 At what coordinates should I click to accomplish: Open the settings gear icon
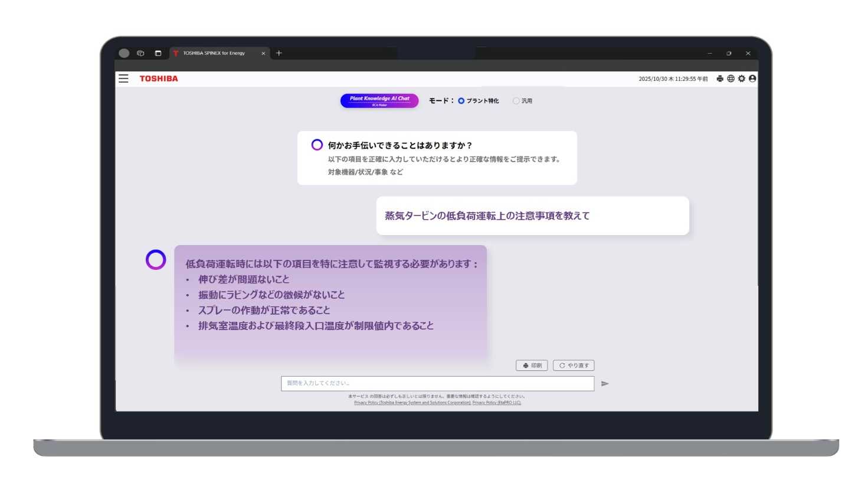coord(742,78)
